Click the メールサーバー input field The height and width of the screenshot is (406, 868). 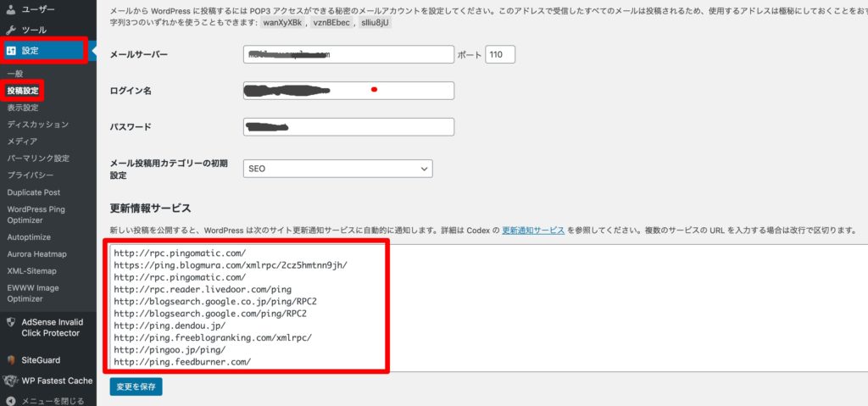[348, 54]
